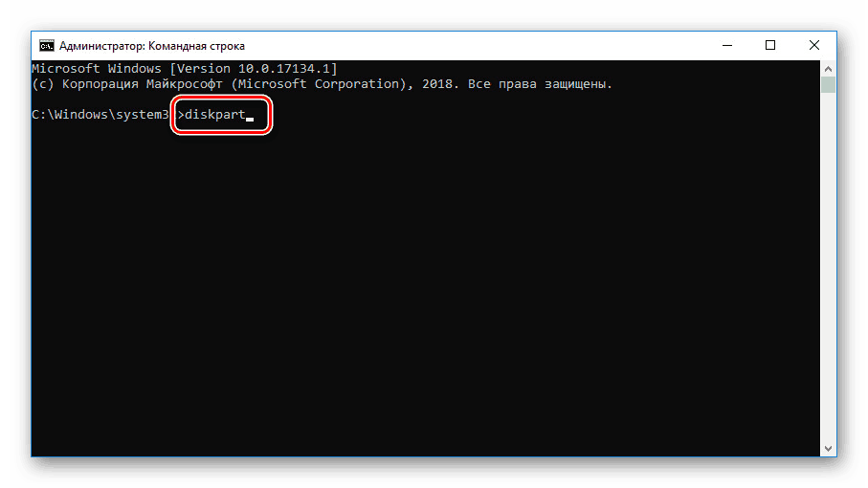The width and height of the screenshot is (868, 488).
Task: Close the Command Prompt window
Action: pyautogui.click(x=813, y=45)
